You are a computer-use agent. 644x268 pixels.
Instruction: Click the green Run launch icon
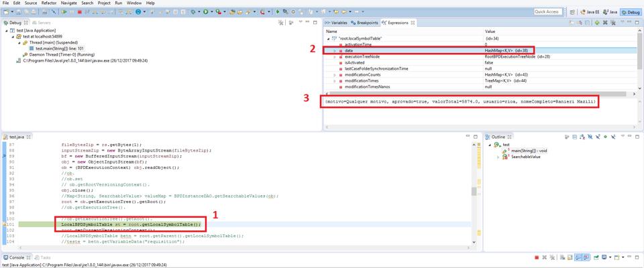point(205,12)
